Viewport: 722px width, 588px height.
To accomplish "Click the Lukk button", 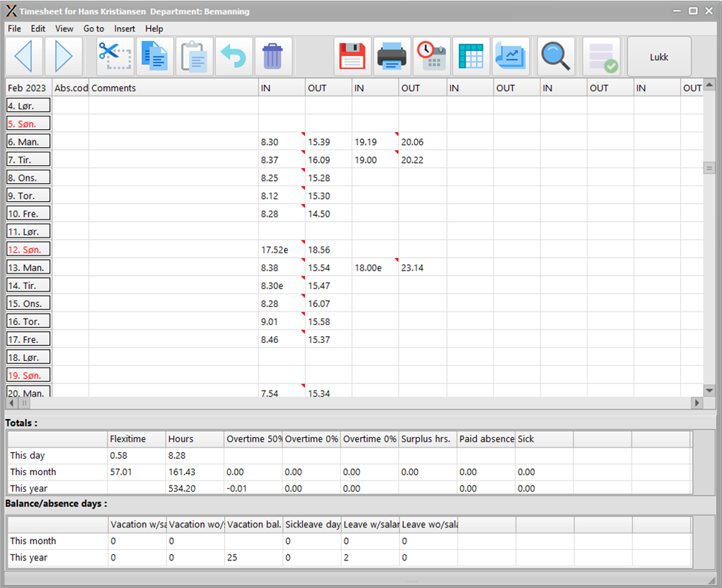I will (x=658, y=56).
